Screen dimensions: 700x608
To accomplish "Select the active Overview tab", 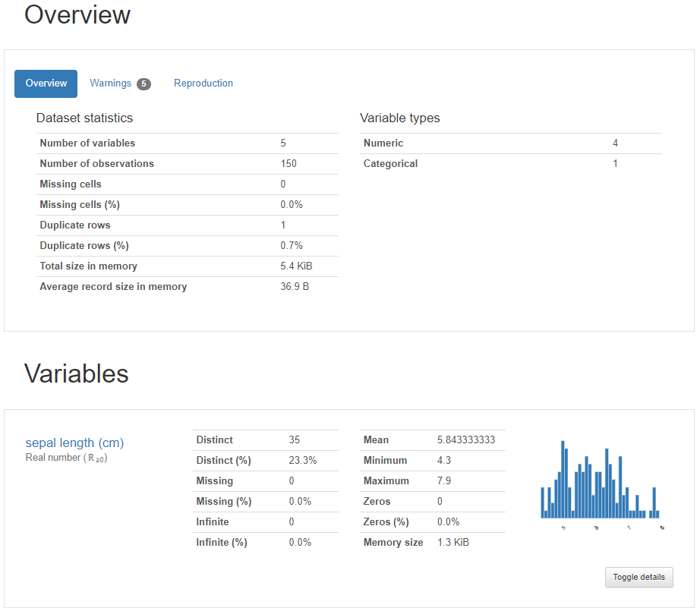I will (46, 83).
